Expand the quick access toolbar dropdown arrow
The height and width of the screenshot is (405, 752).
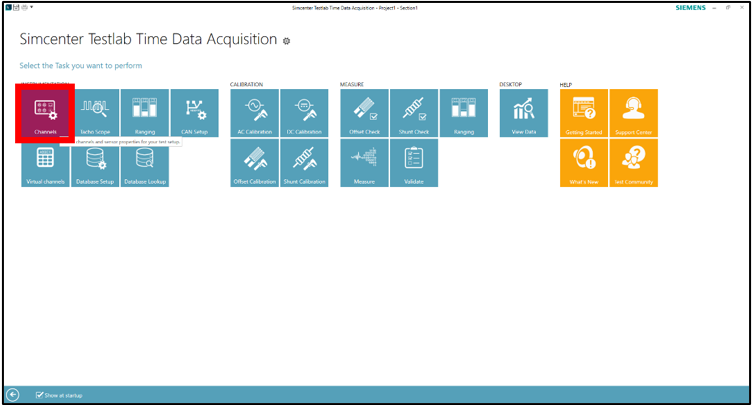coord(32,8)
